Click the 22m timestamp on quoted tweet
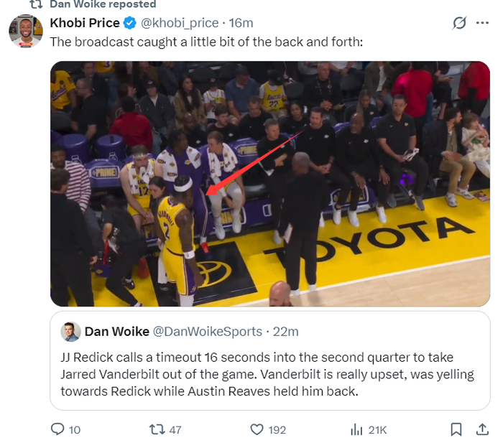503x448 pixels. [285, 331]
